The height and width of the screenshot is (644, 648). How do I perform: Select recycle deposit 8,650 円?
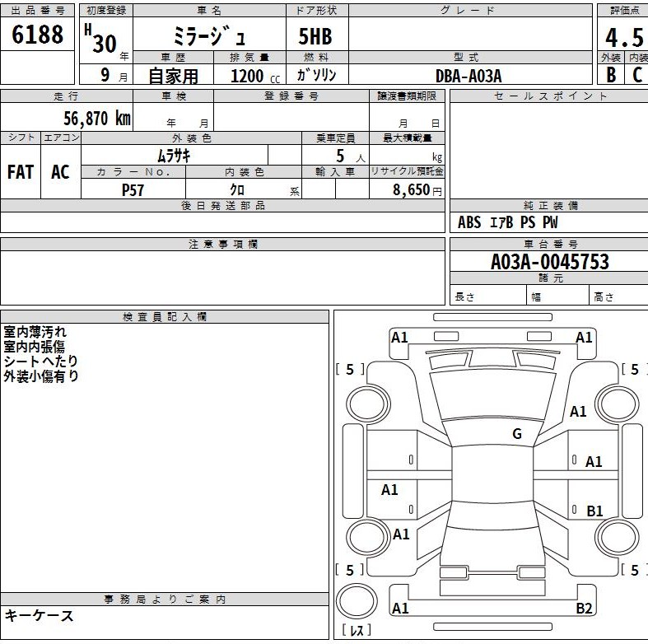417,189
